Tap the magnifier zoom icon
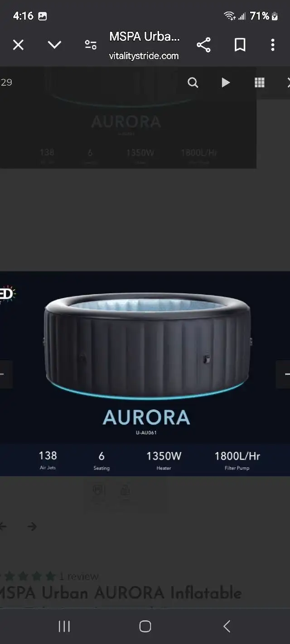The image size is (290, 644). (193, 82)
